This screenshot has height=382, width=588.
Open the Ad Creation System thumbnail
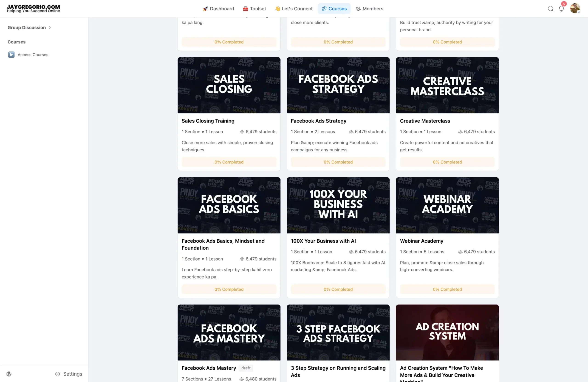[x=447, y=332]
